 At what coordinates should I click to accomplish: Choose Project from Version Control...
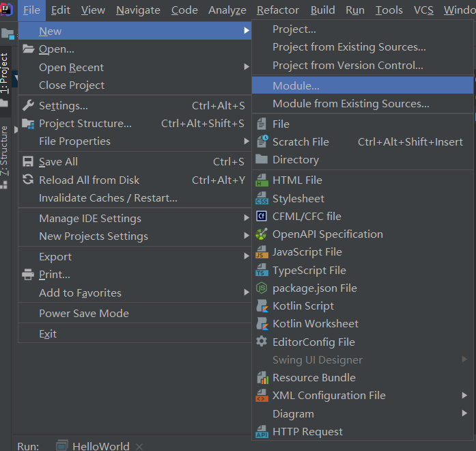[x=363, y=66]
